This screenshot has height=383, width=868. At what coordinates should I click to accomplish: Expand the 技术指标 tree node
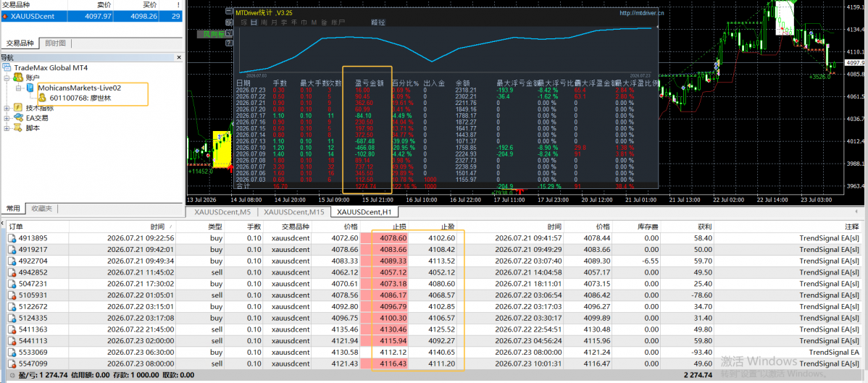(6, 108)
